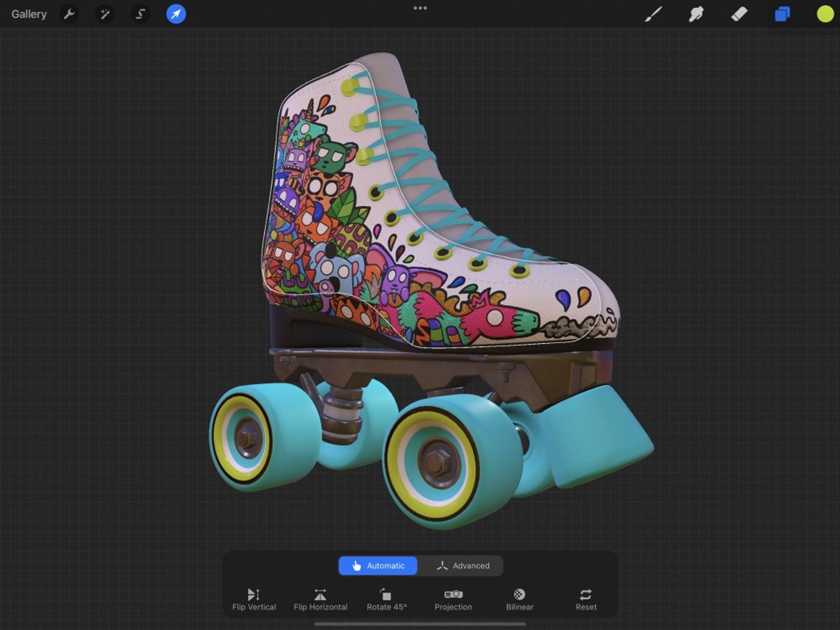
Task: Open the active color swatch
Action: [x=825, y=14]
